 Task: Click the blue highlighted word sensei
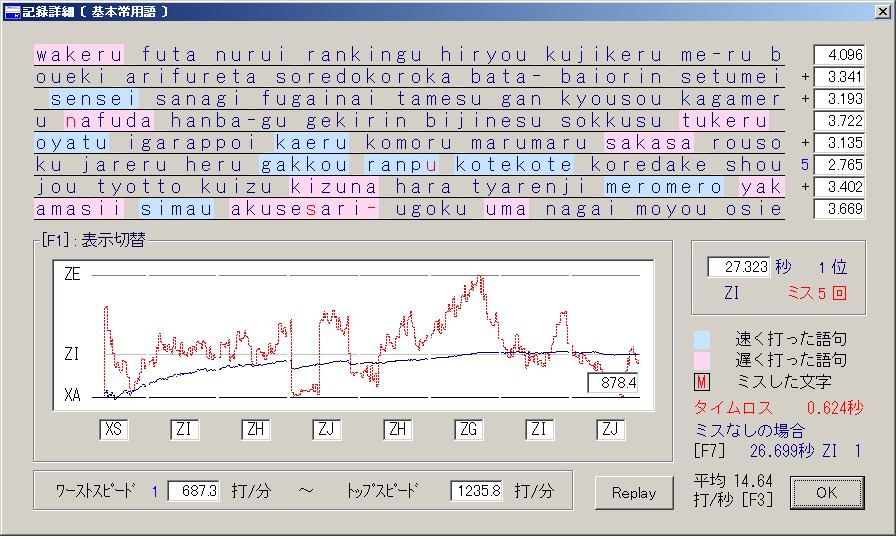click(94, 99)
